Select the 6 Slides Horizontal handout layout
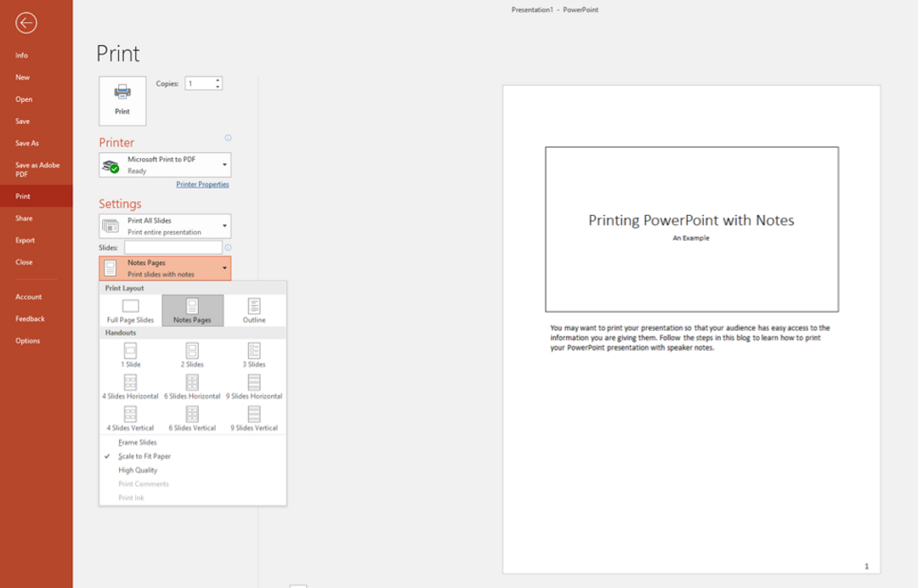Image resolution: width=918 pixels, height=588 pixels. coord(191,385)
